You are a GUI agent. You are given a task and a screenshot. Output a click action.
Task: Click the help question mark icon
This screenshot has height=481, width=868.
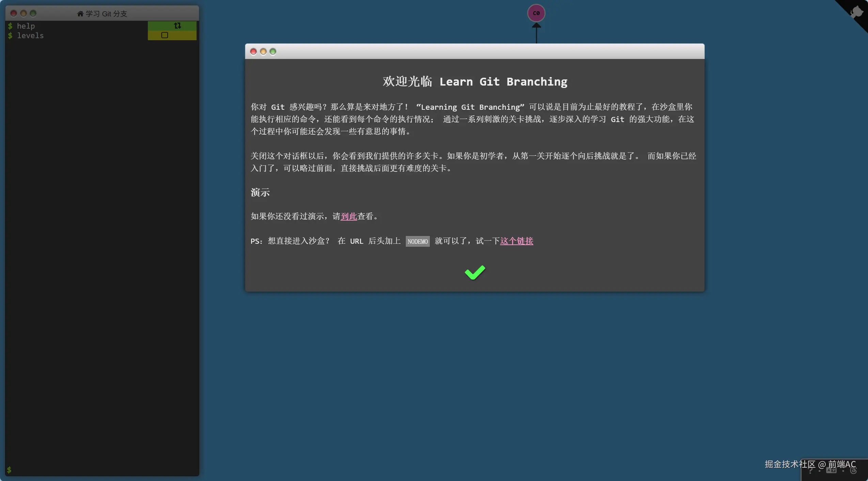point(810,471)
